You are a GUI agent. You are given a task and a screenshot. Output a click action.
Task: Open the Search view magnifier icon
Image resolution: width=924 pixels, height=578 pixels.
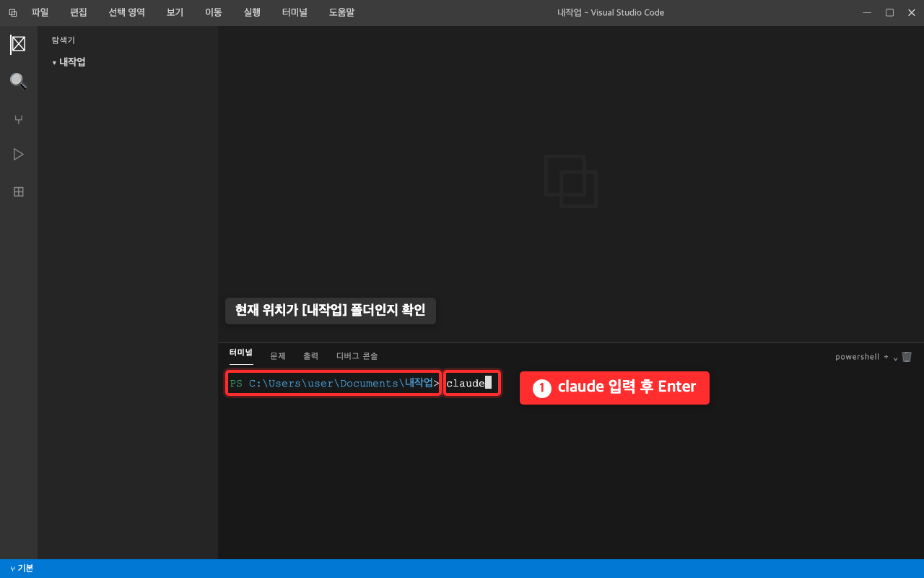pos(18,81)
